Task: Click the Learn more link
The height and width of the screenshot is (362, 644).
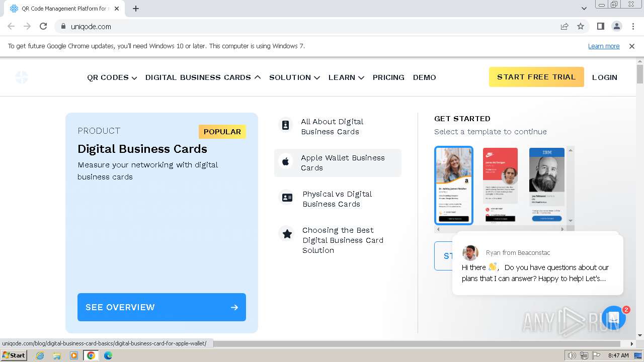Action: click(604, 46)
